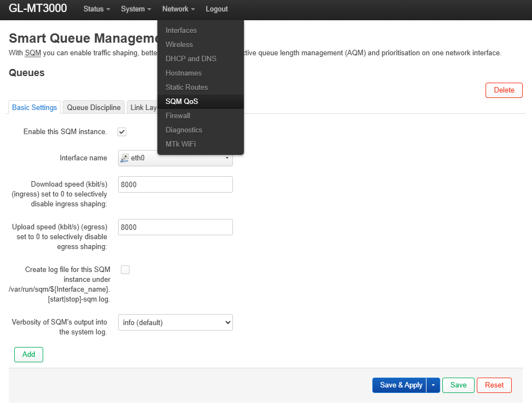Open the SQM verbosity dropdown
Image resolution: width=532 pixels, height=411 pixels.
point(175,322)
